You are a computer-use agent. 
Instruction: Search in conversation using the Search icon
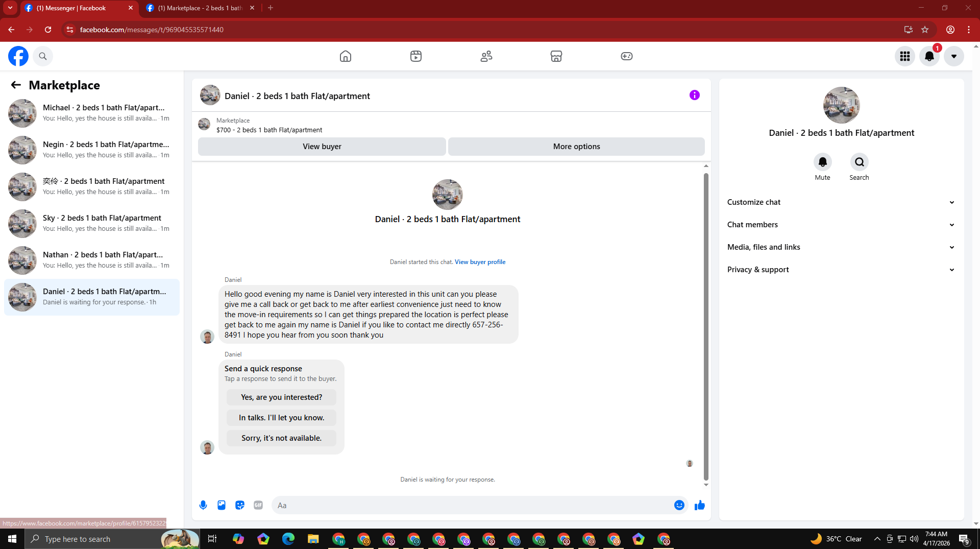(x=859, y=162)
